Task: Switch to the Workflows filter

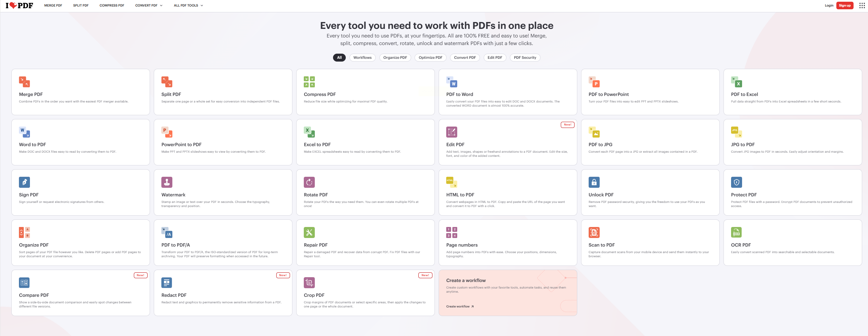Action: click(362, 58)
